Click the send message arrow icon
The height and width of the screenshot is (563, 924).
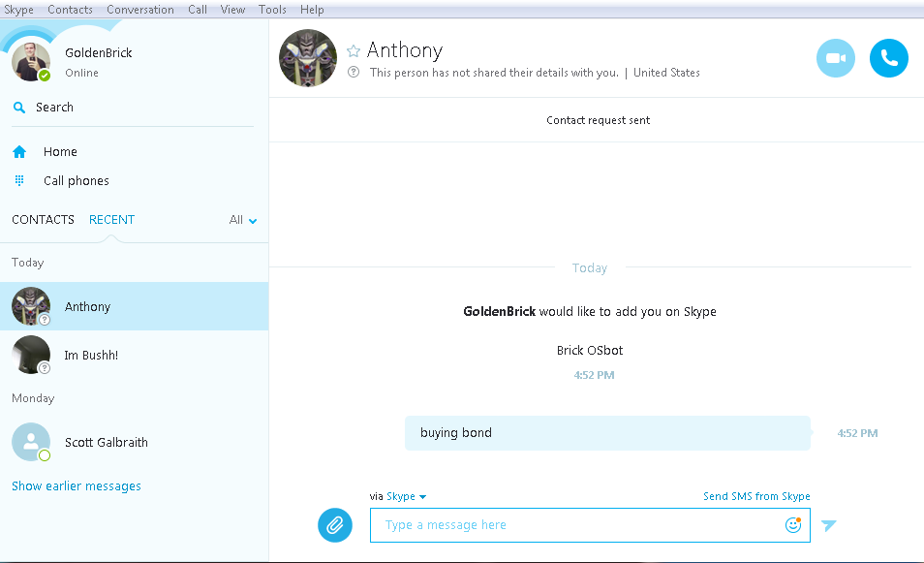pyautogui.click(x=828, y=524)
